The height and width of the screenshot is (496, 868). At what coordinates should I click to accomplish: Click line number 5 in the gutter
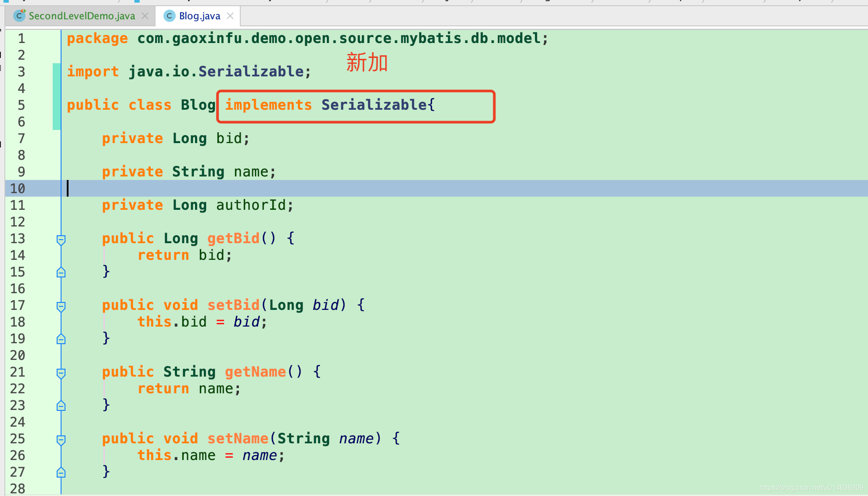tap(22, 105)
